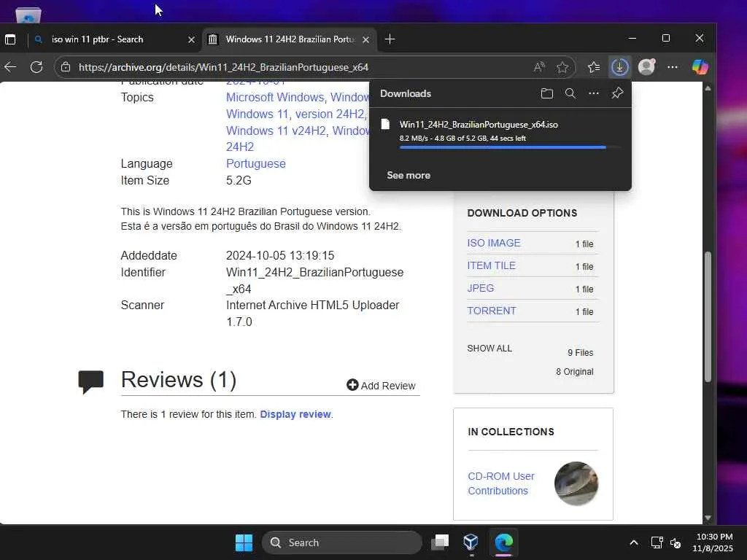Click the Display review link
Viewport: 747px width, 560px height.
pos(295,414)
